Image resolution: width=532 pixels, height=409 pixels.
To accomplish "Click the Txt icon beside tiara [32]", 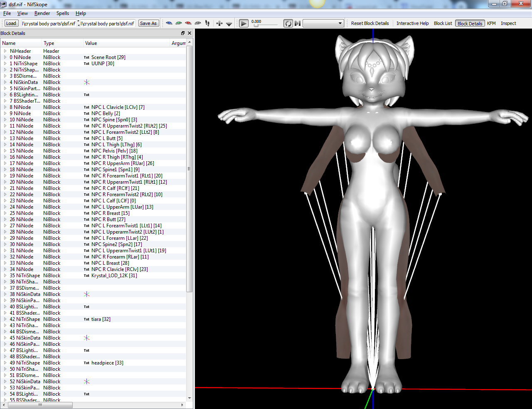I will [86, 319].
